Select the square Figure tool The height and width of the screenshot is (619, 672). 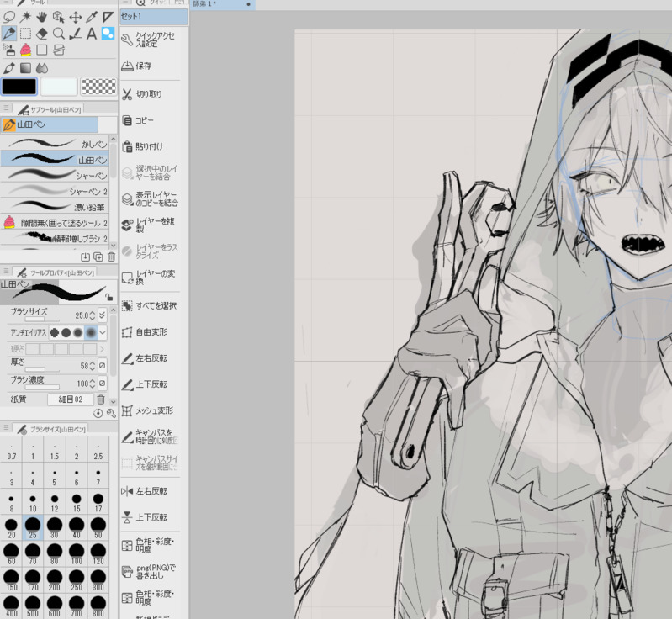(x=42, y=50)
